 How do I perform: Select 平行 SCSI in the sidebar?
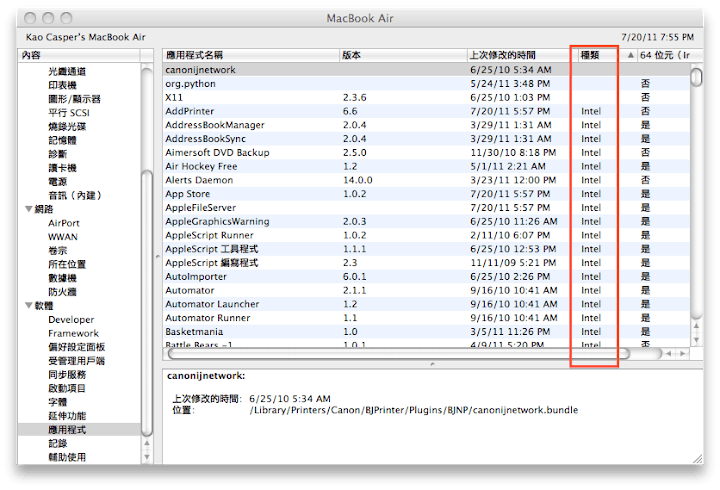tap(69, 113)
